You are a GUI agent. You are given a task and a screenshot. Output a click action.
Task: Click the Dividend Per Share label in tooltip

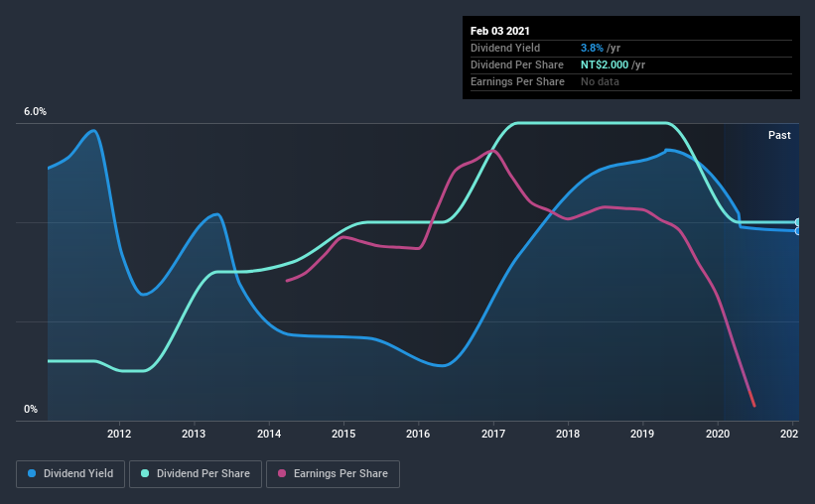(x=516, y=64)
